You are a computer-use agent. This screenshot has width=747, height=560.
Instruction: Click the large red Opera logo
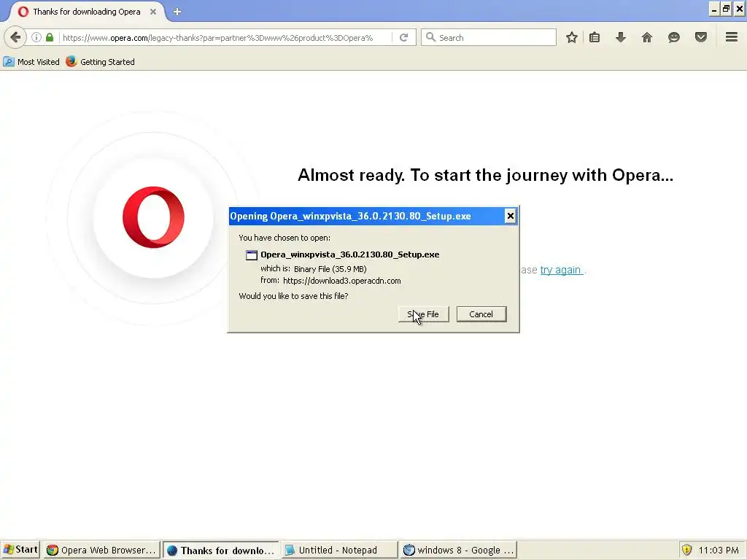tap(153, 217)
